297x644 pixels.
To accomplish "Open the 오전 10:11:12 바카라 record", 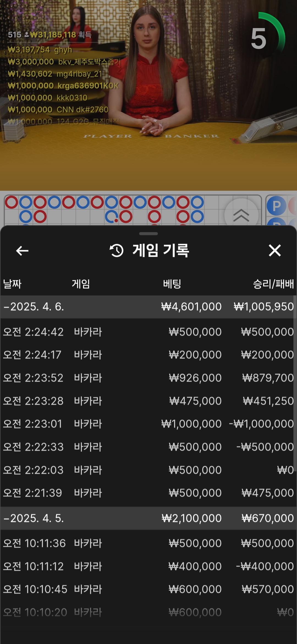I will pyautogui.click(x=148, y=566).
